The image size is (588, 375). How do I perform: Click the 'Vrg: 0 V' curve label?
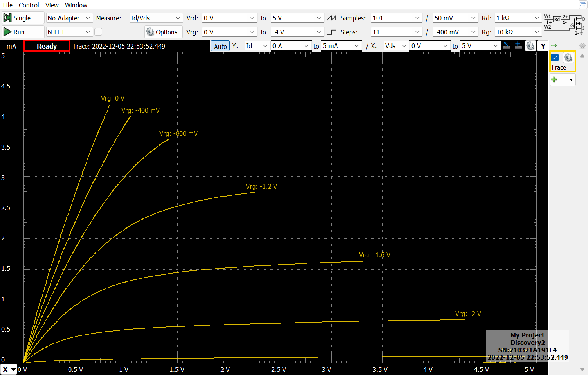[x=113, y=98]
